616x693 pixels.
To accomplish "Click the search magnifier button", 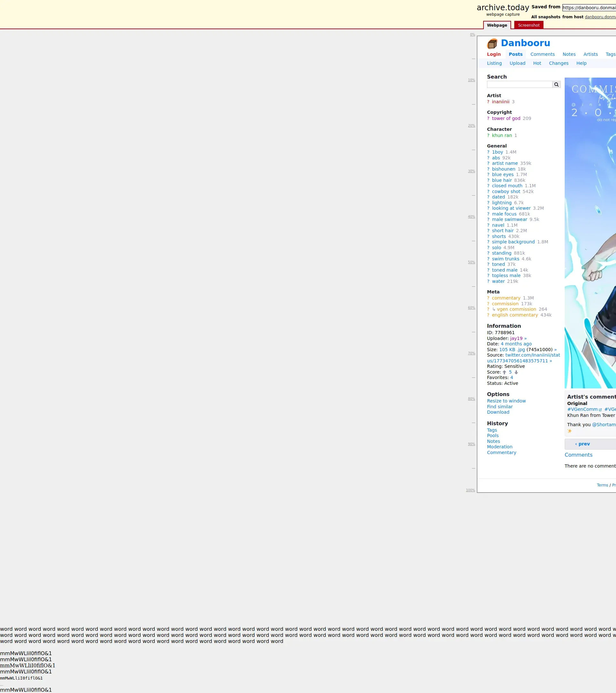I will 556,84.
